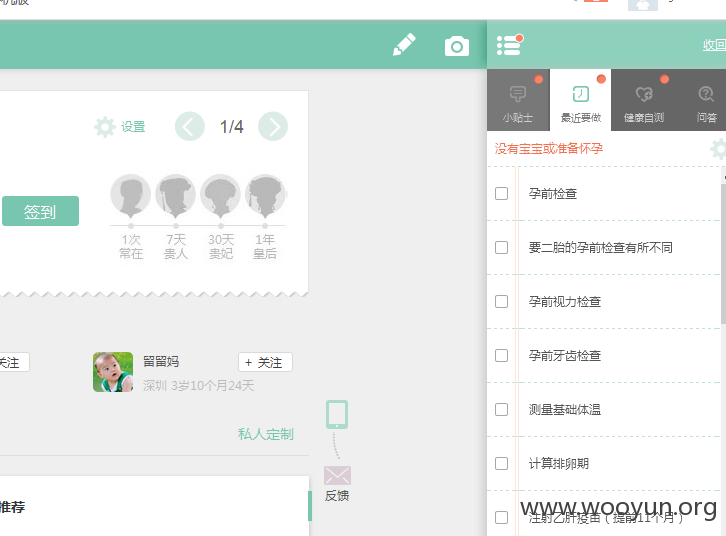Click the 深圳 3岁10个月24天 info text

[198, 386]
